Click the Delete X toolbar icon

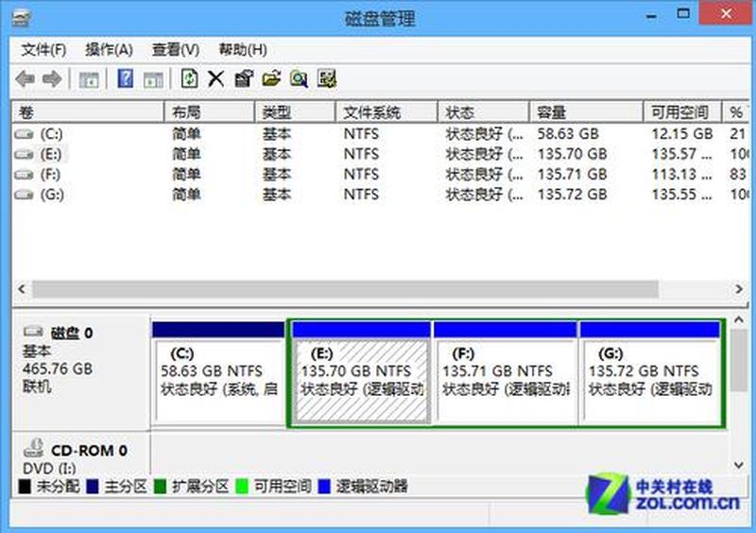216,78
